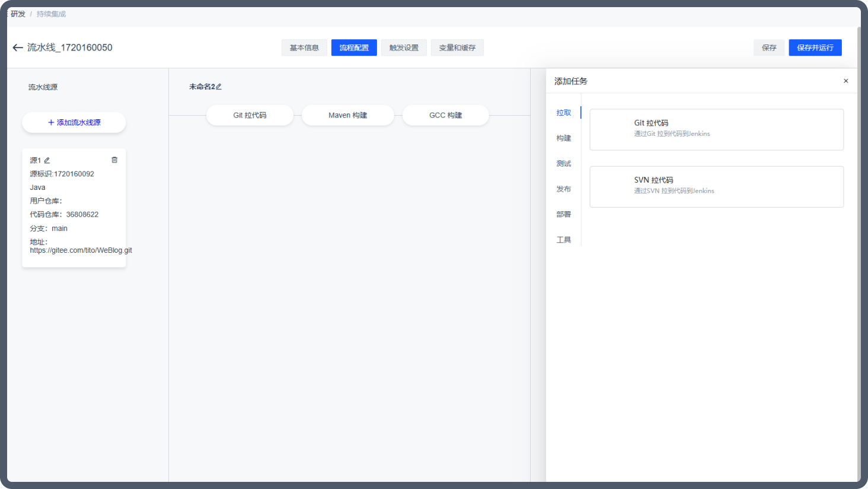Select the Git 拉代码 pipeline stage

coord(250,115)
